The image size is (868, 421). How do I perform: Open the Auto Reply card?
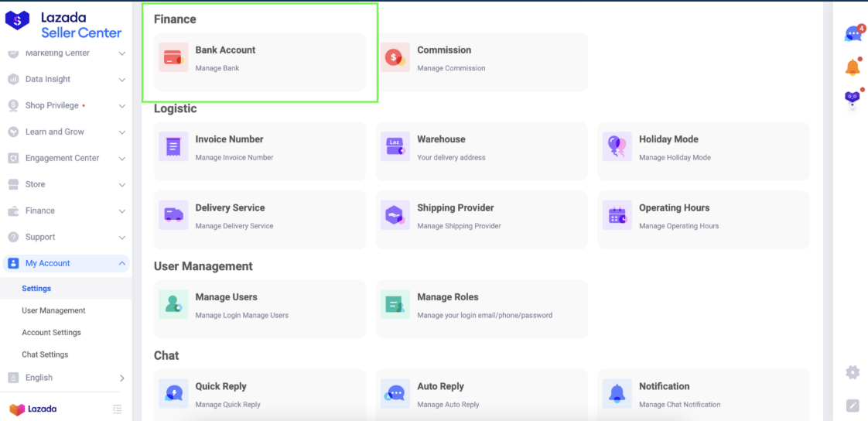pyautogui.click(x=482, y=395)
